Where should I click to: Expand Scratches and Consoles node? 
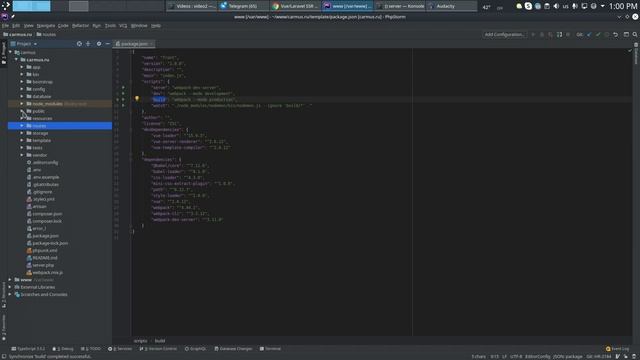tap(10, 295)
